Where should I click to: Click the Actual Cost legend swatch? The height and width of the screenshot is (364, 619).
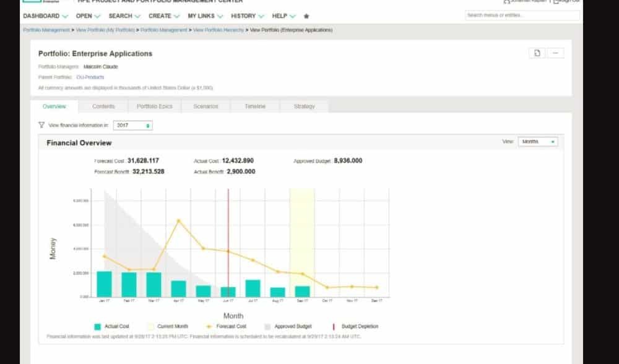(x=97, y=326)
